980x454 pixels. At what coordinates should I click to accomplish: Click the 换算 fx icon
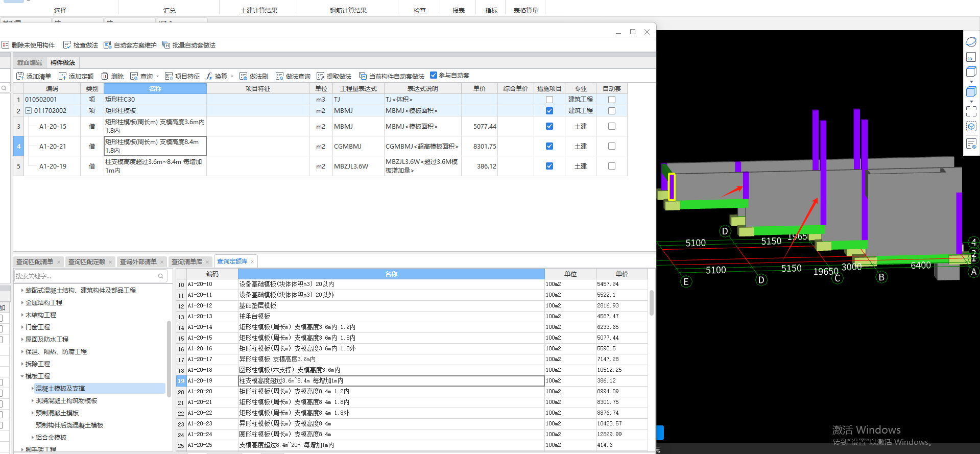pos(209,76)
